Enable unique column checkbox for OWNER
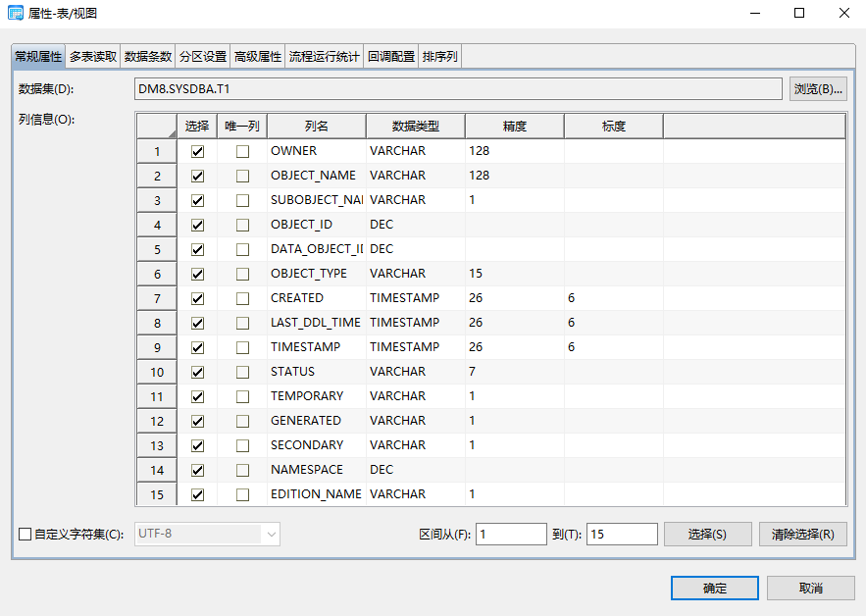The height and width of the screenshot is (616, 866). [242, 151]
